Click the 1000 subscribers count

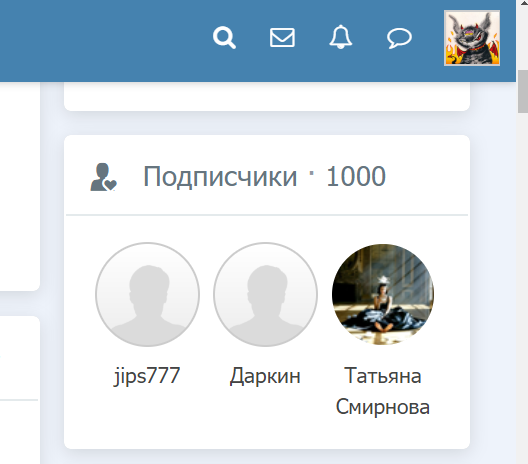tap(356, 176)
